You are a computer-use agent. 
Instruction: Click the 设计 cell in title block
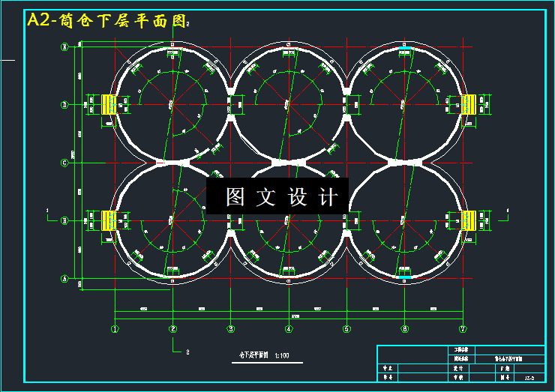(458, 368)
